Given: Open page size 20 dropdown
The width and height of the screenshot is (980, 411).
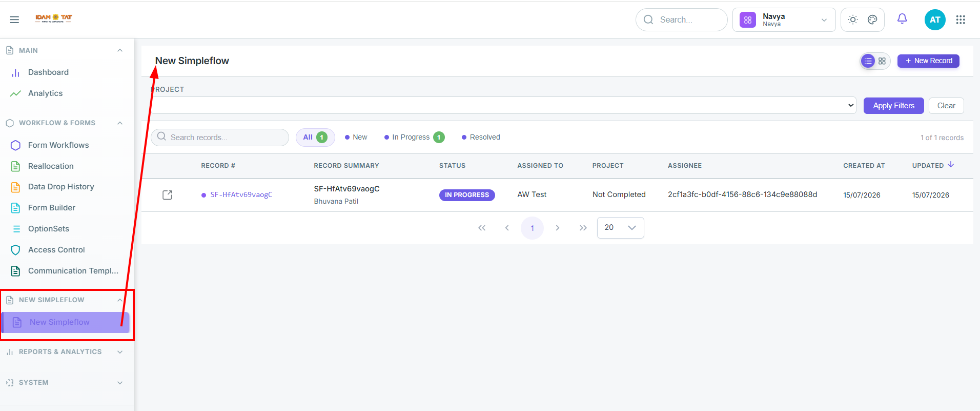Looking at the screenshot, I should tap(620, 228).
